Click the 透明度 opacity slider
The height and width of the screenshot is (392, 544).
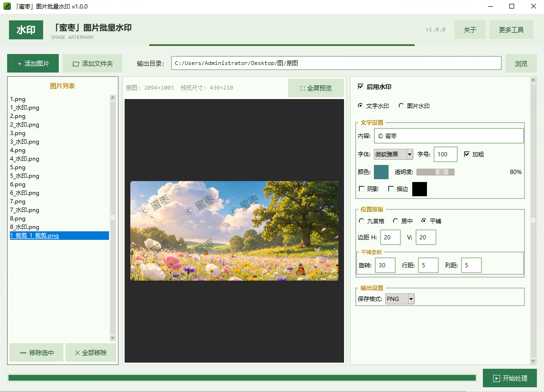click(x=435, y=172)
